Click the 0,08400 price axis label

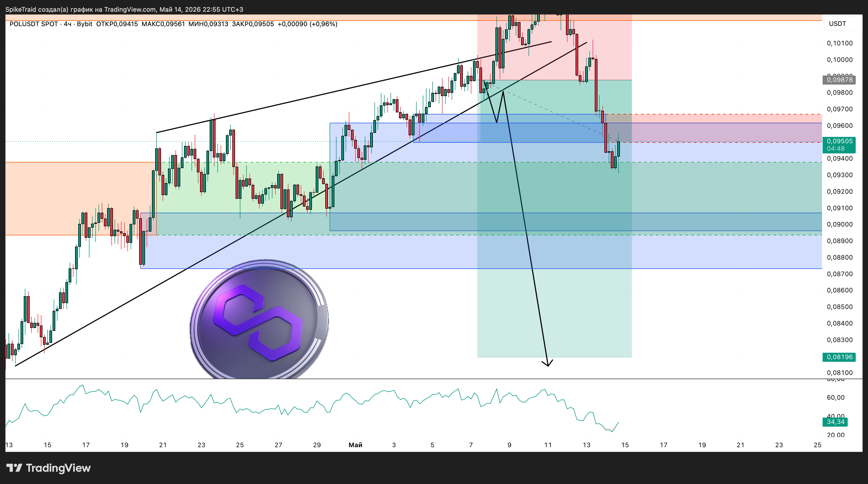pos(840,323)
